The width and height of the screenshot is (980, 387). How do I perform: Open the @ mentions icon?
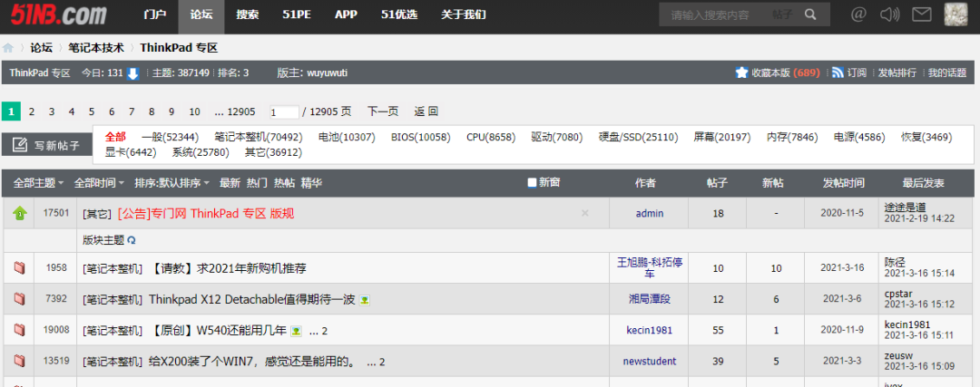pos(858,15)
